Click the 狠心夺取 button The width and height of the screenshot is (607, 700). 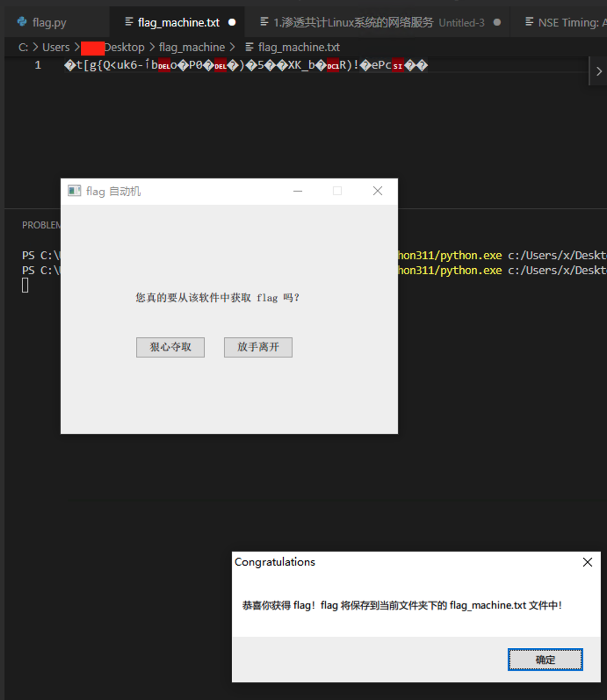click(x=170, y=347)
